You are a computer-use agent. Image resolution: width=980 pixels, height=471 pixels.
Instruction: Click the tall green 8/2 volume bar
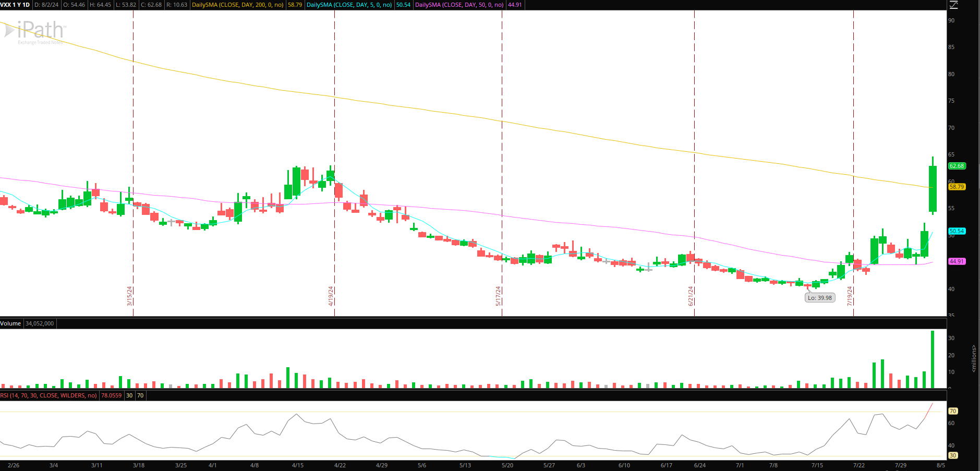(933, 359)
